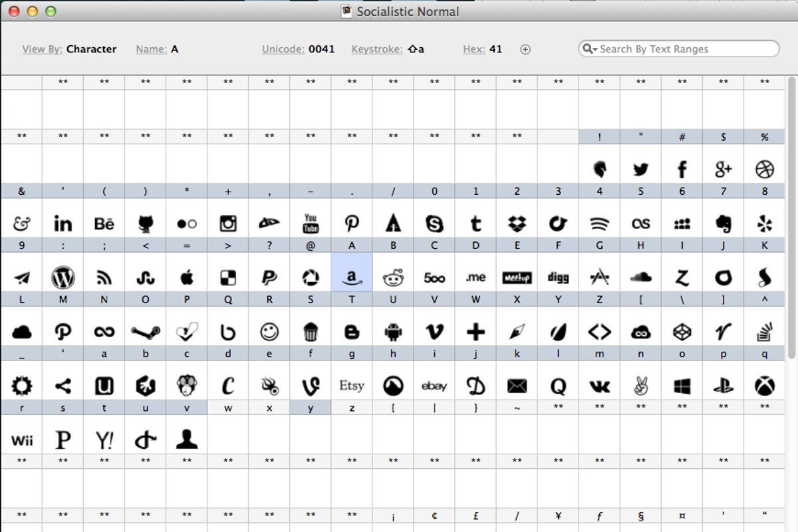This screenshot has width=798, height=532.
Task: Select the RSS feed glyph
Action: click(104, 277)
